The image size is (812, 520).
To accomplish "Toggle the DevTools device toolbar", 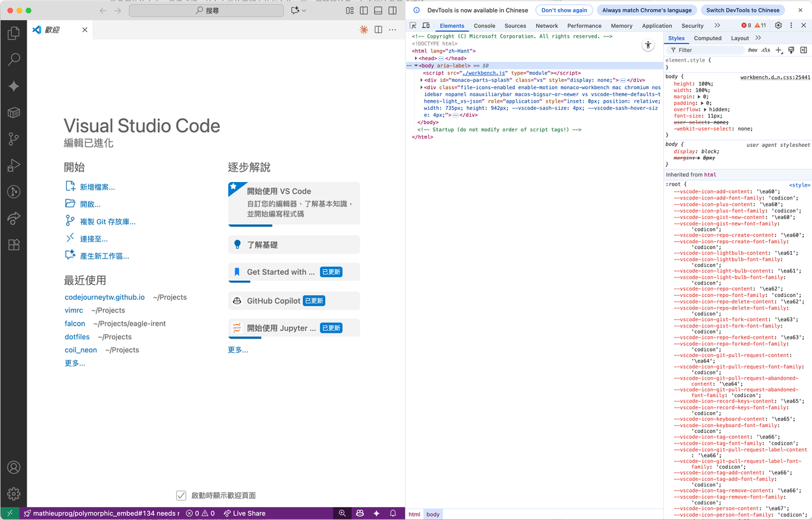I will tap(426, 25).
